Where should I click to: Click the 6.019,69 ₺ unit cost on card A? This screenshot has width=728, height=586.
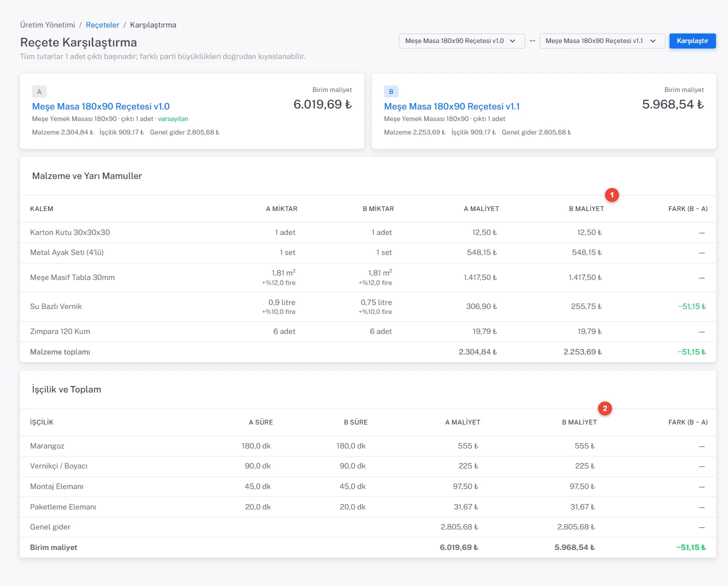(x=322, y=104)
